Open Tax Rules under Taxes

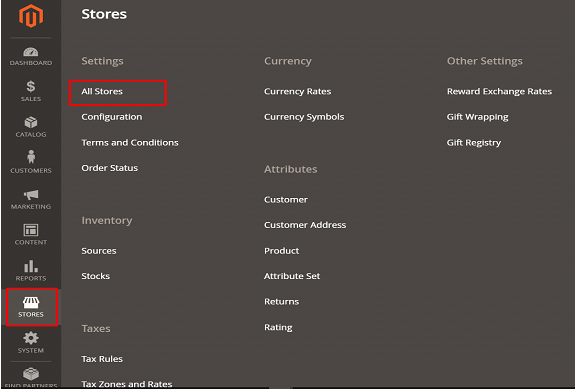tap(102, 359)
